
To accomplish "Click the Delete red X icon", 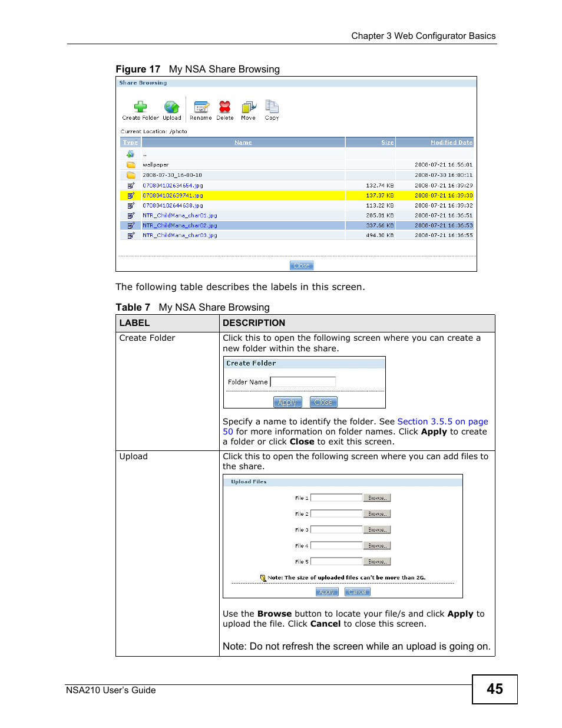I will [x=225, y=107].
